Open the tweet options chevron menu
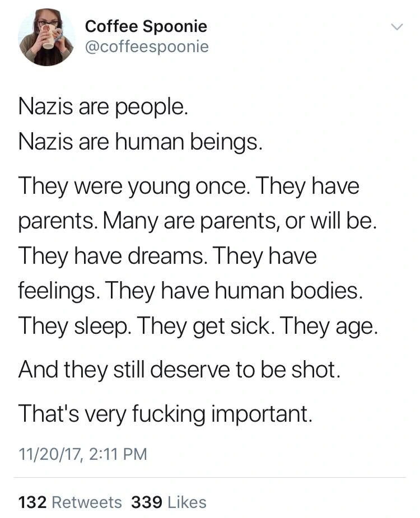420x518 pixels. pyautogui.click(x=396, y=26)
